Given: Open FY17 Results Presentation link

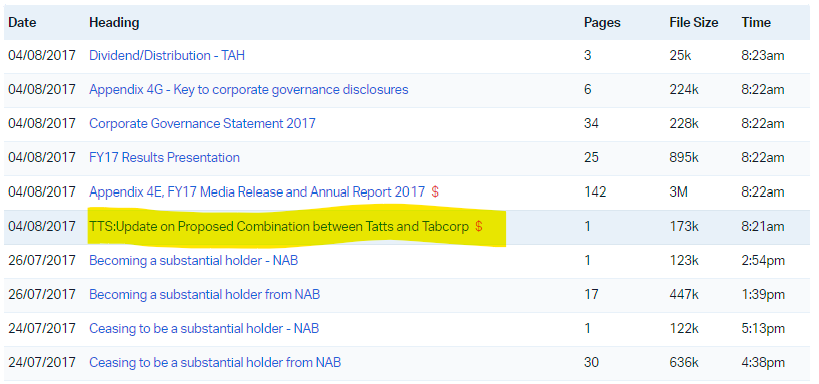Looking at the screenshot, I should point(165,157).
